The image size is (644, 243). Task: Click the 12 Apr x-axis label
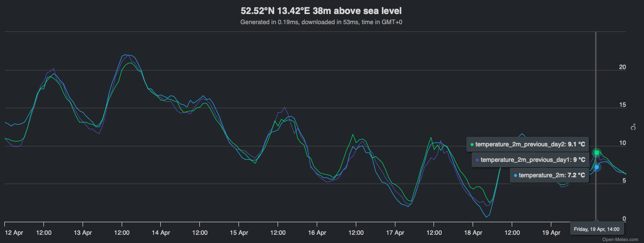tap(14, 232)
